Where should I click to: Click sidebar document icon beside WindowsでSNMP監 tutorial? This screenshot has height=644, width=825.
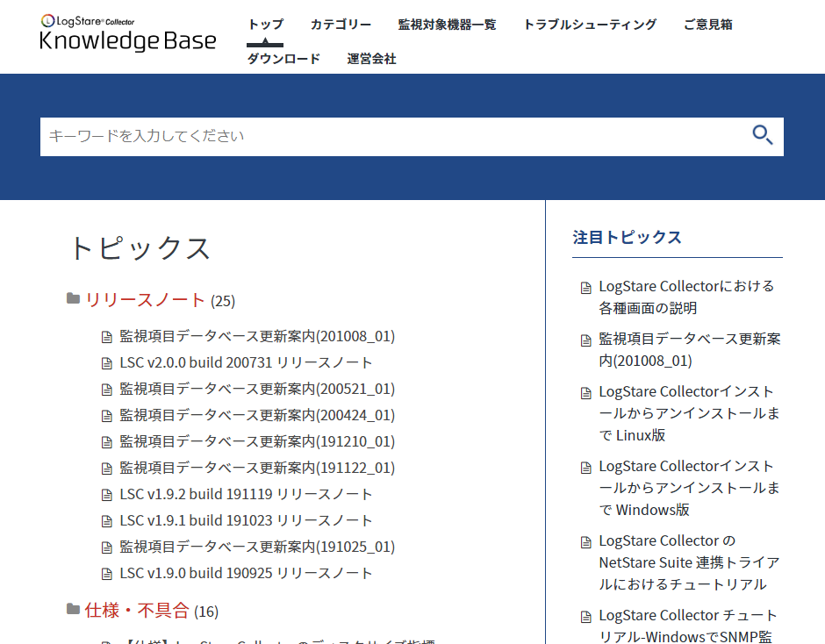click(586, 617)
